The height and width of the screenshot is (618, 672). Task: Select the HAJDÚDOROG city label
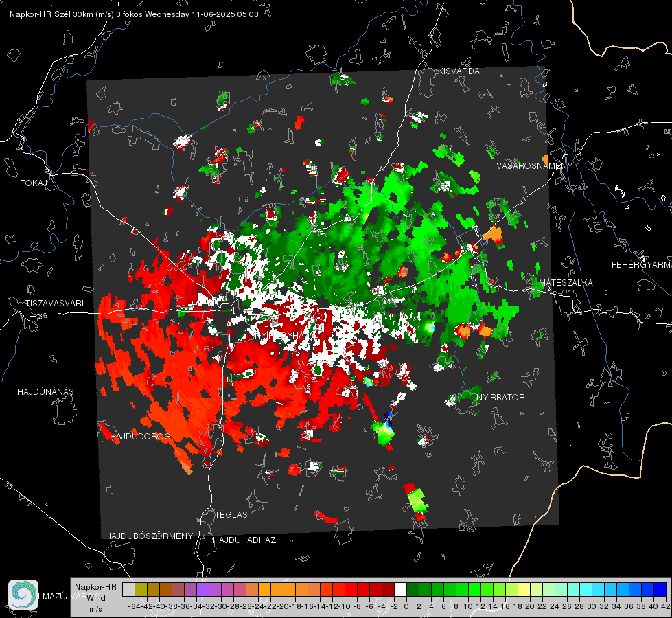tap(140, 437)
